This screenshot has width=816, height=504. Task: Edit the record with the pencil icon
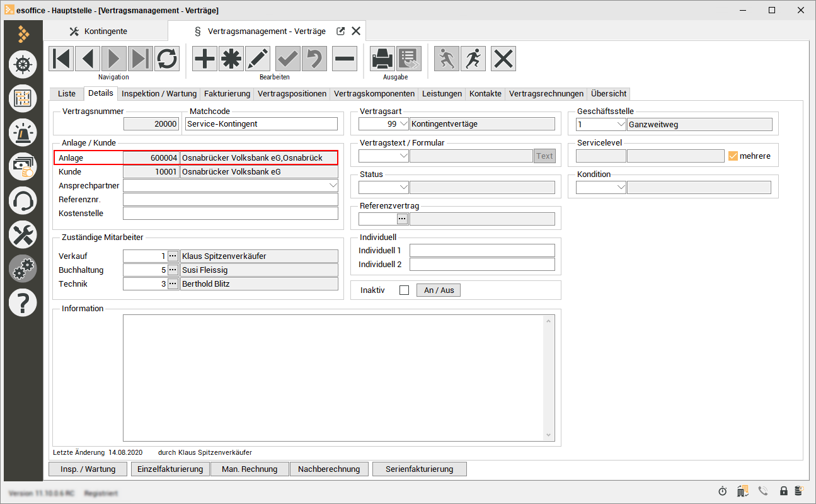pos(258,59)
